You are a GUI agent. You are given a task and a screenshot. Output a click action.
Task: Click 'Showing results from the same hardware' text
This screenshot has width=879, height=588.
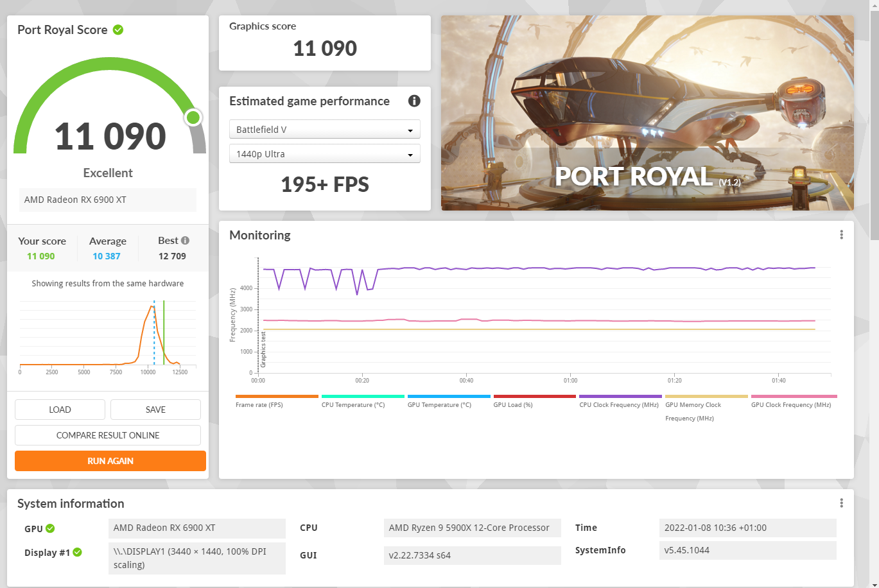coord(108,283)
